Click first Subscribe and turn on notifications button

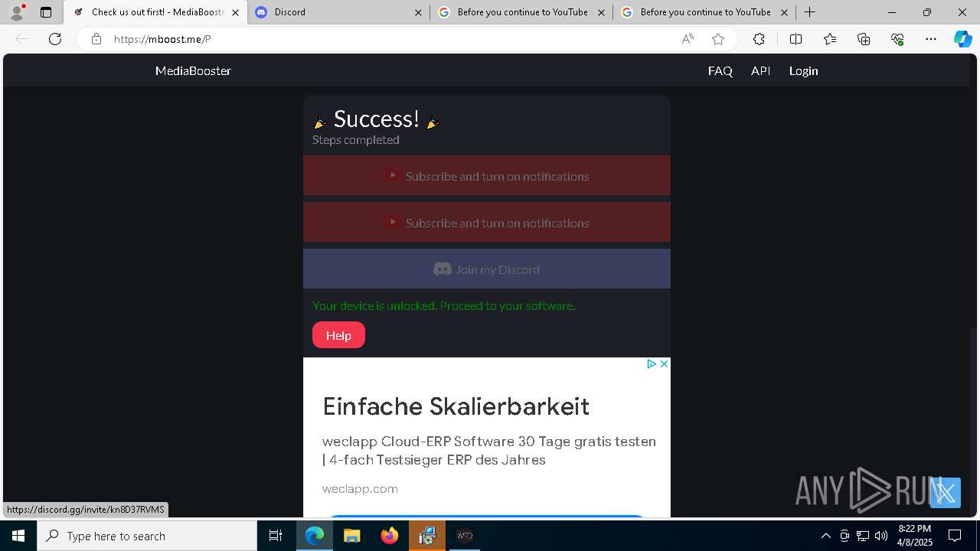(487, 175)
